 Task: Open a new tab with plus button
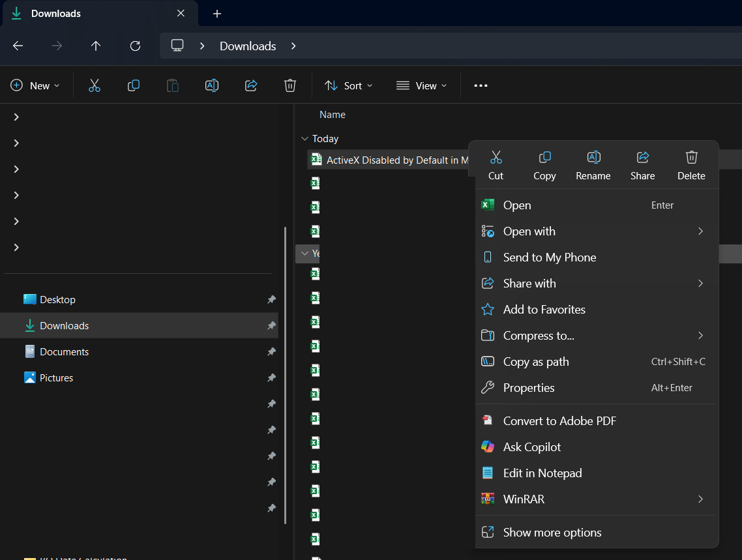[216, 14]
